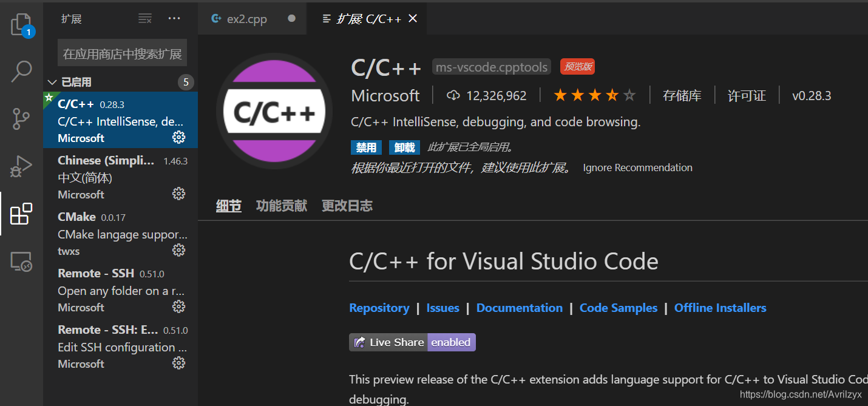Select the C/C++ 0.28.3 extension entry

tap(109, 120)
